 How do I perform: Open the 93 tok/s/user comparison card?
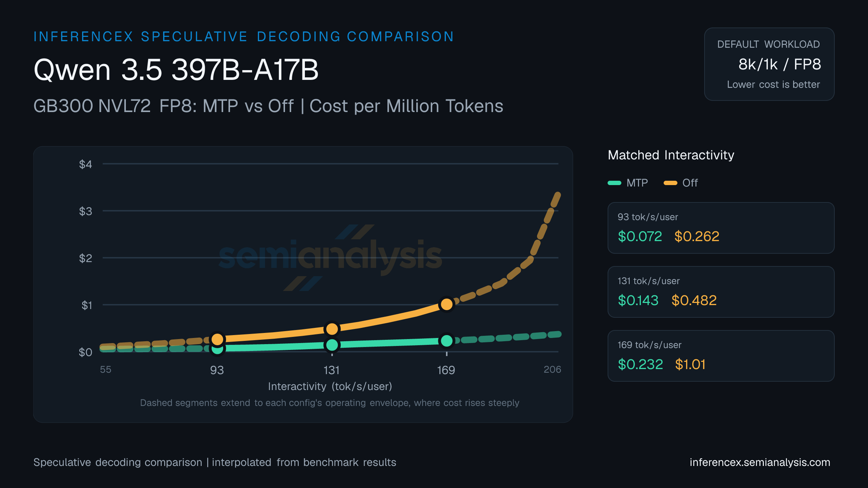tap(721, 228)
